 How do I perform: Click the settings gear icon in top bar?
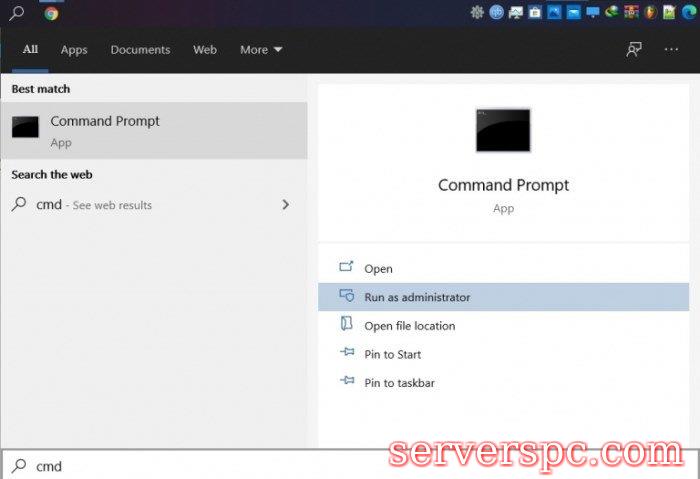point(478,13)
